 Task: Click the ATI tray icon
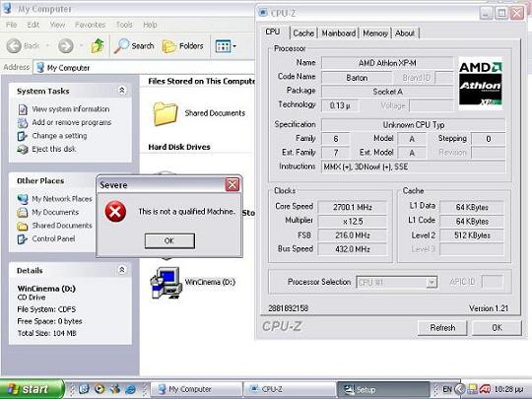click(x=485, y=389)
